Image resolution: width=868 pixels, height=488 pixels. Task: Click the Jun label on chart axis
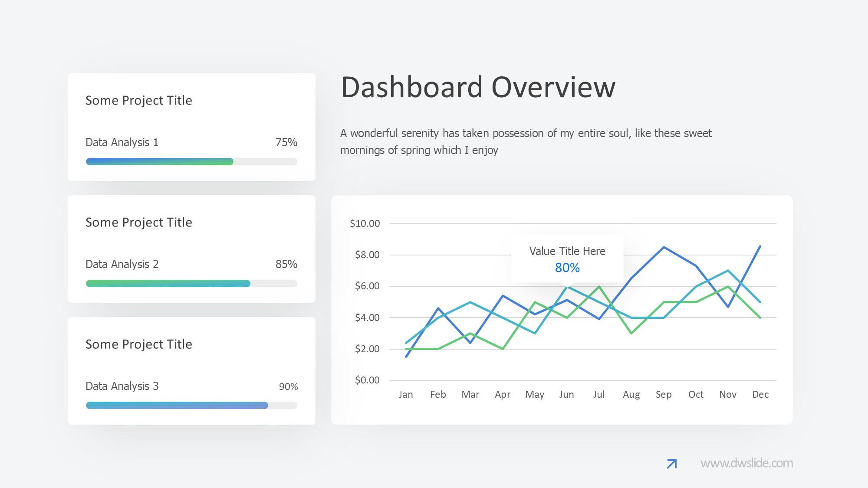(x=566, y=395)
